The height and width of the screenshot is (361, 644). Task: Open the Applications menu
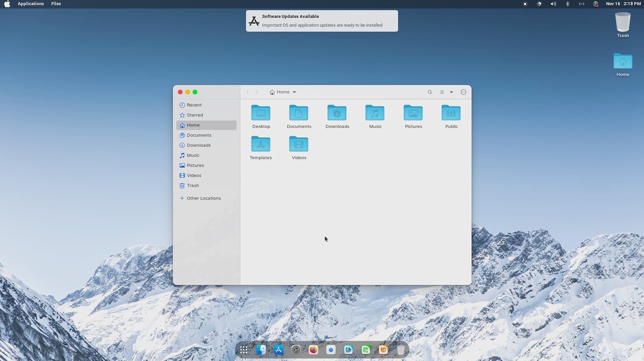(31, 3)
